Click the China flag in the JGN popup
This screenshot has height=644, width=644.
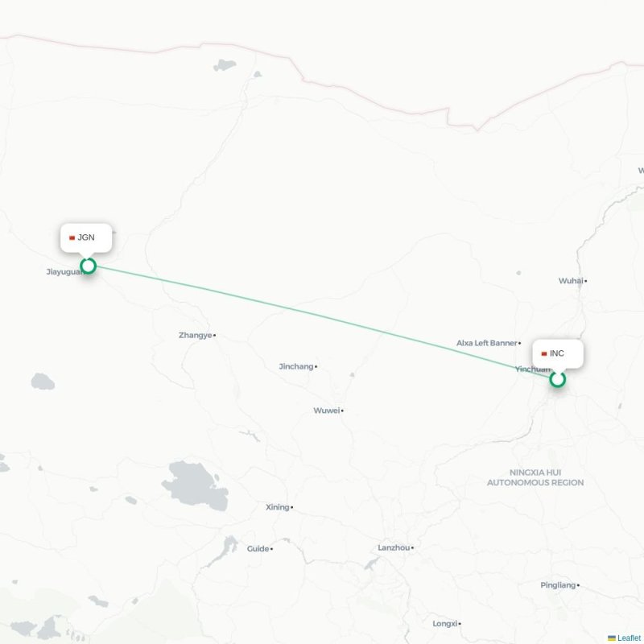pos(72,237)
